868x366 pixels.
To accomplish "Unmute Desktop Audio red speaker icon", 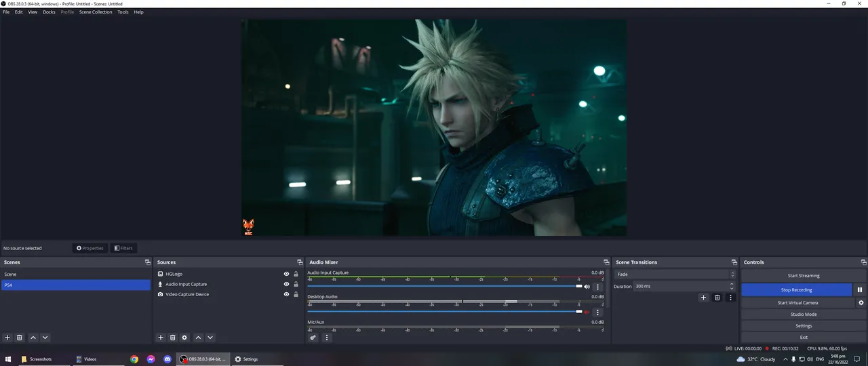I will click(x=587, y=312).
